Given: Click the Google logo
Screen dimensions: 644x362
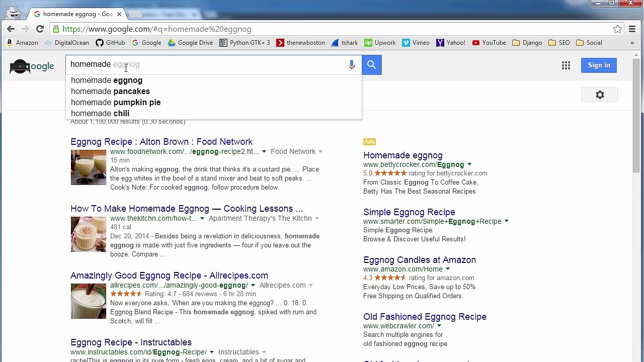Looking at the screenshot, I should click(32, 66).
